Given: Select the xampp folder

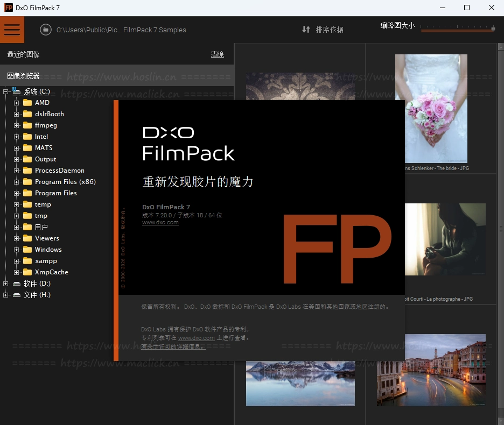Looking at the screenshot, I should pos(46,261).
